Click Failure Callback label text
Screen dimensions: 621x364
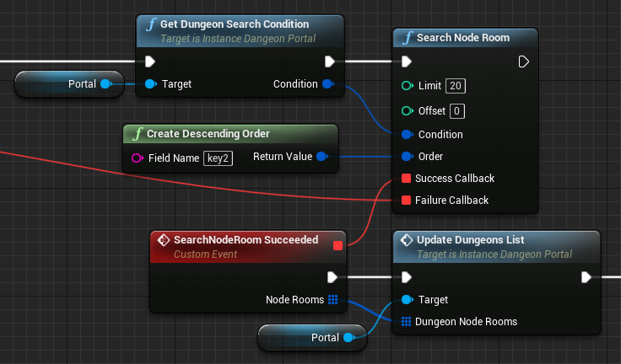[452, 201]
